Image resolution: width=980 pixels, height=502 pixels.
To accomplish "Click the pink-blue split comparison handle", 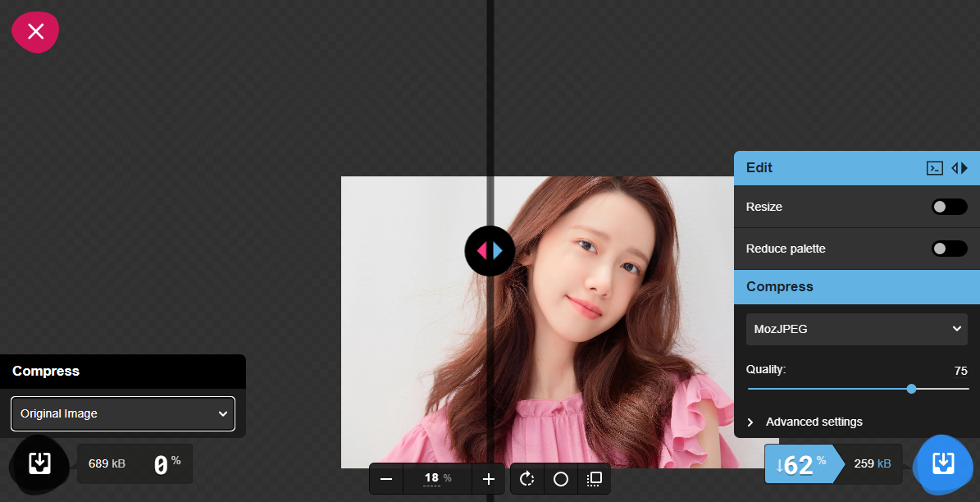I will coord(490,250).
